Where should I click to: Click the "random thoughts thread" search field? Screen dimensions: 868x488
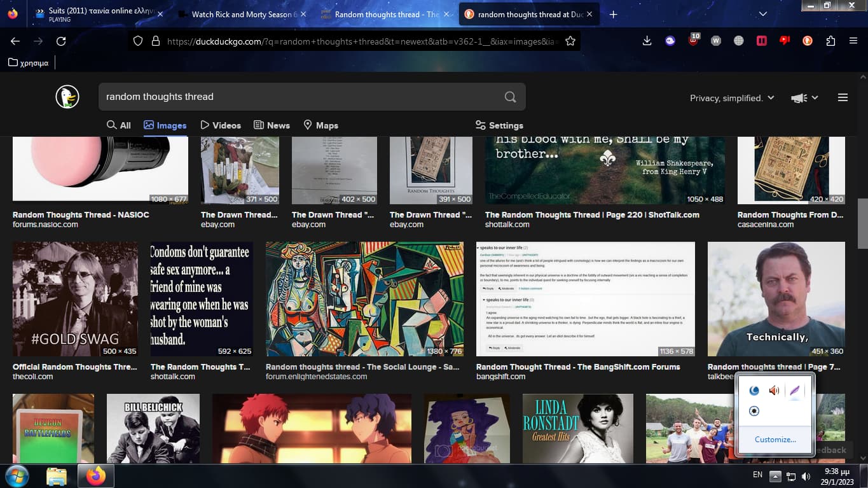click(299, 97)
